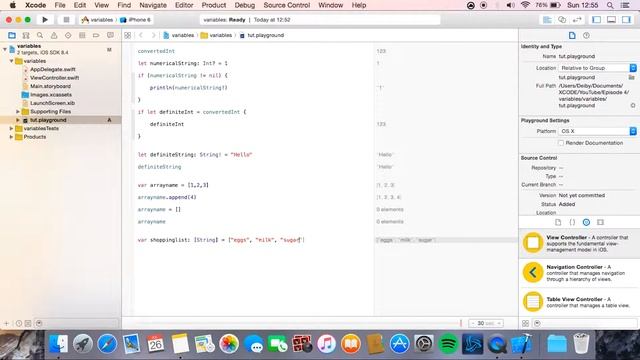
Task: Run the project with the play button
Action: 45,20
